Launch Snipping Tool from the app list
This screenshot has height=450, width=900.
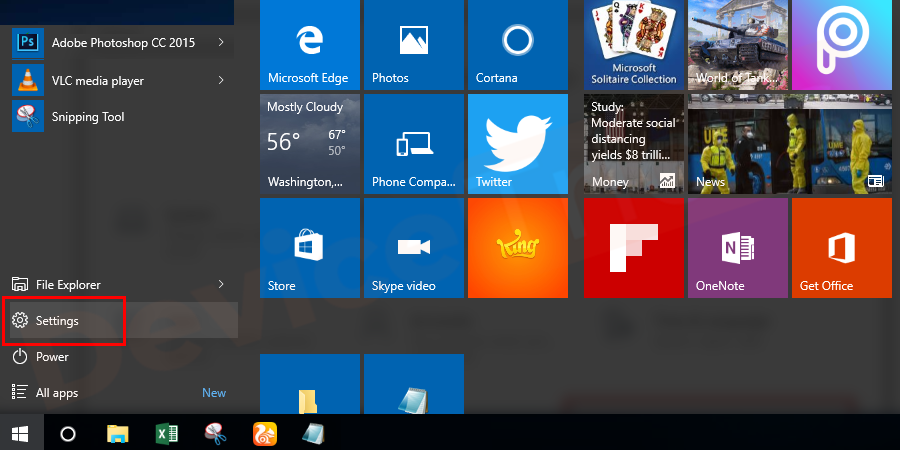point(88,117)
